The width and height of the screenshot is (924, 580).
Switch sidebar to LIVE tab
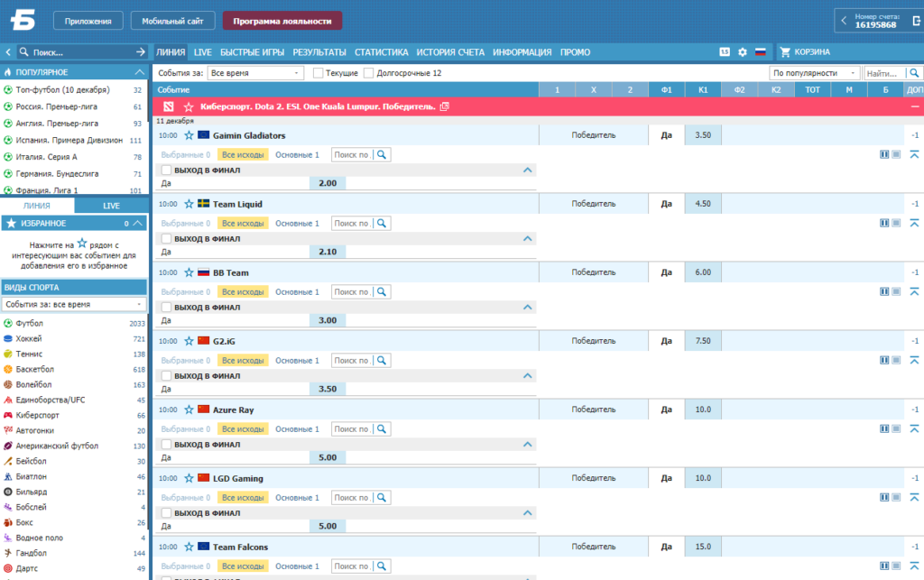[x=111, y=206]
